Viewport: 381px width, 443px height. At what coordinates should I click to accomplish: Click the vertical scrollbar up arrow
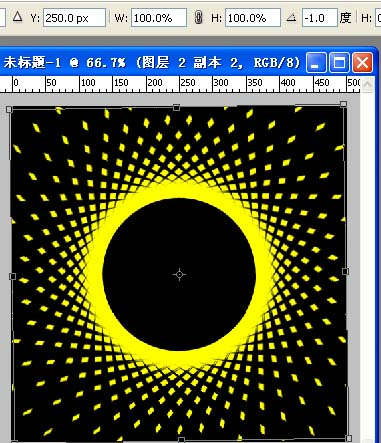[367, 85]
